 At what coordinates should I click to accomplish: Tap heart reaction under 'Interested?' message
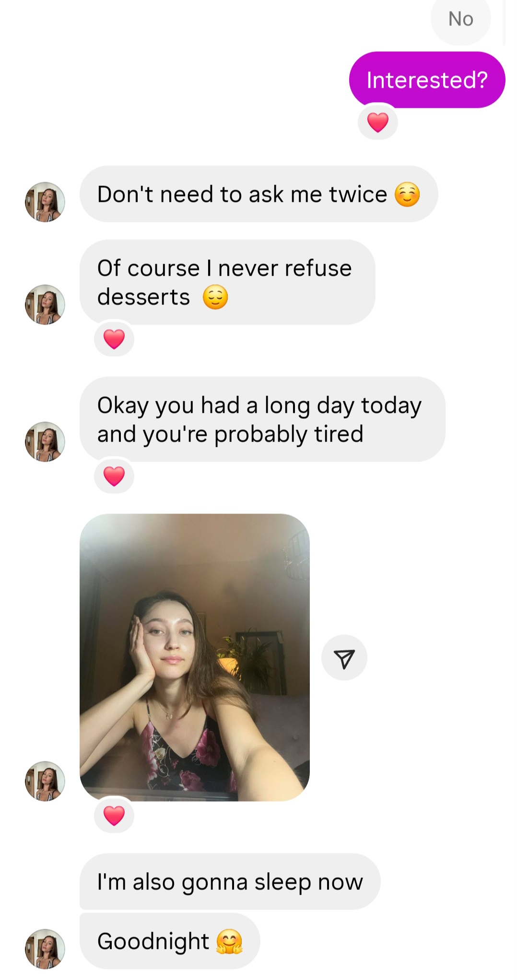(x=378, y=122)
